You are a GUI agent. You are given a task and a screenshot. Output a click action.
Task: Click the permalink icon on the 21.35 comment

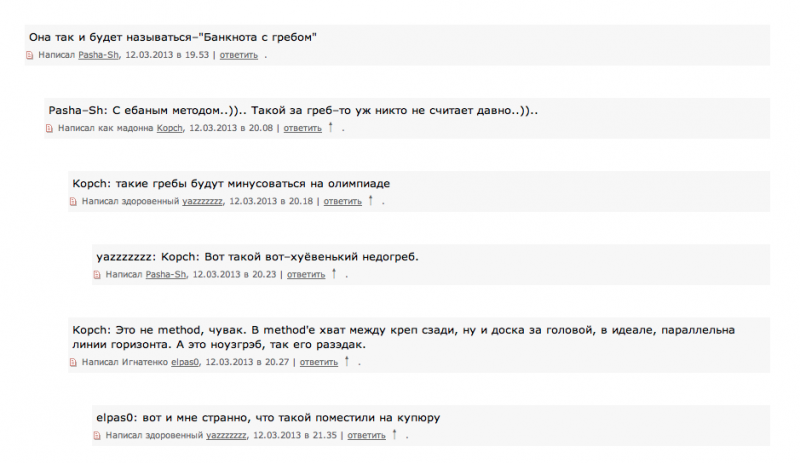pos(97,435)
